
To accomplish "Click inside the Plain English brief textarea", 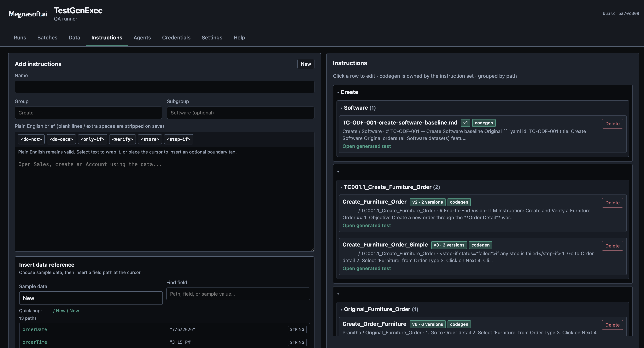I will click(x=165, y=205).
